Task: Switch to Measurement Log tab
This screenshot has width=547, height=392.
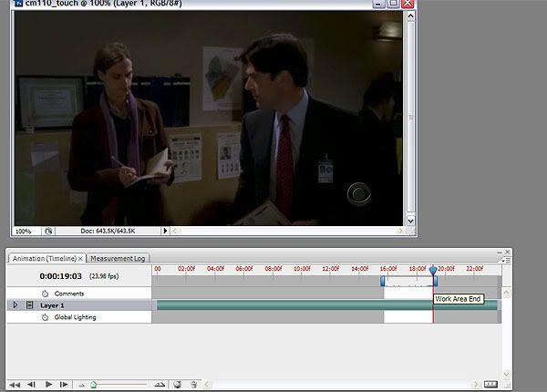Action: click(x=118, y=258)
